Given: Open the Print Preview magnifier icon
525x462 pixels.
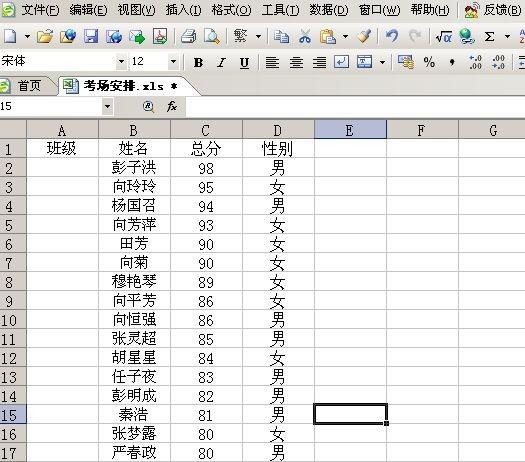Looking at the screenshot, I should click(212, 36).
